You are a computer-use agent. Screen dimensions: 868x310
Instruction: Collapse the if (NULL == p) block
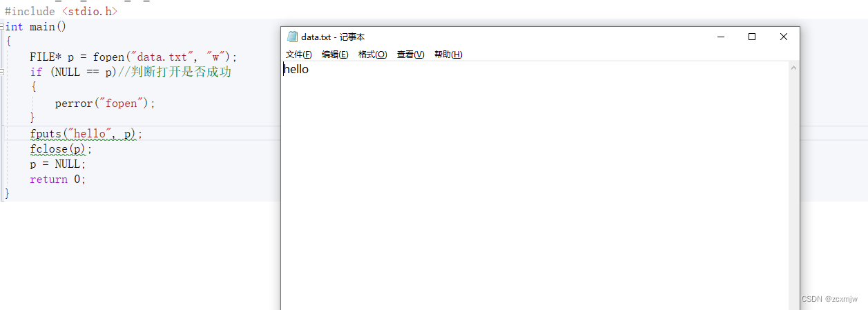[x=2, y=72]
